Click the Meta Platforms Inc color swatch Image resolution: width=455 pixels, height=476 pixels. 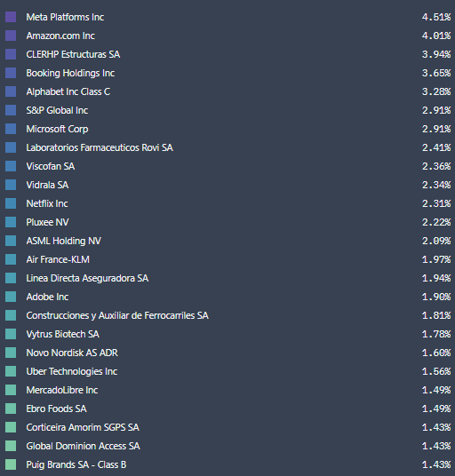coord(11,17)
